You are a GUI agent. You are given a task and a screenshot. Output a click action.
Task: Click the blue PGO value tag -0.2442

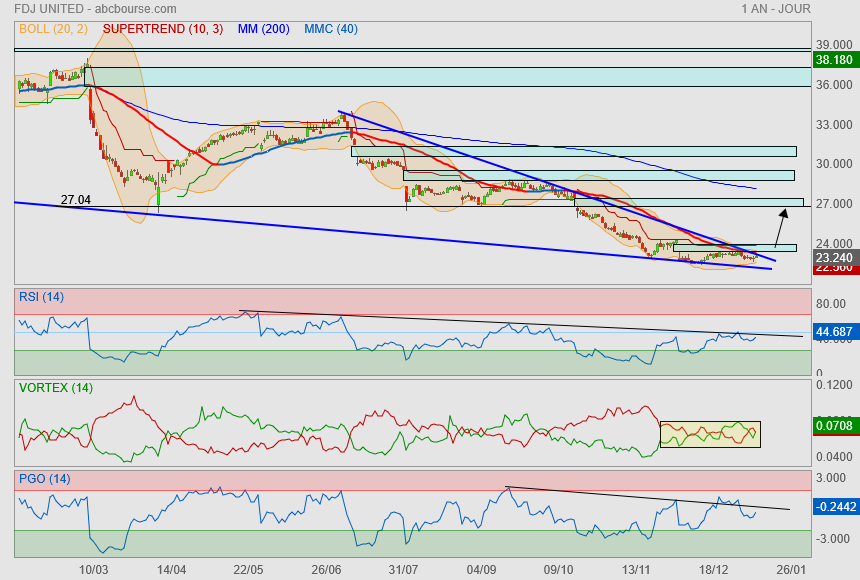834,507
